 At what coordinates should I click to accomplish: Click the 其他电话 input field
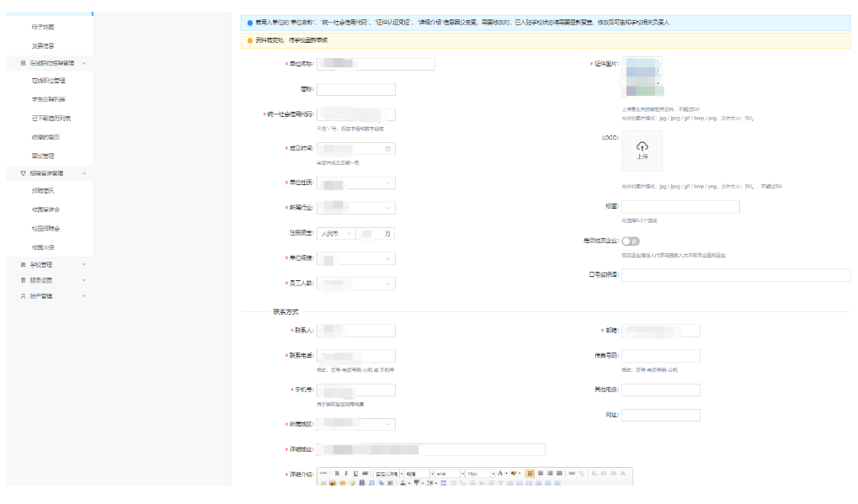coord(661,390)
